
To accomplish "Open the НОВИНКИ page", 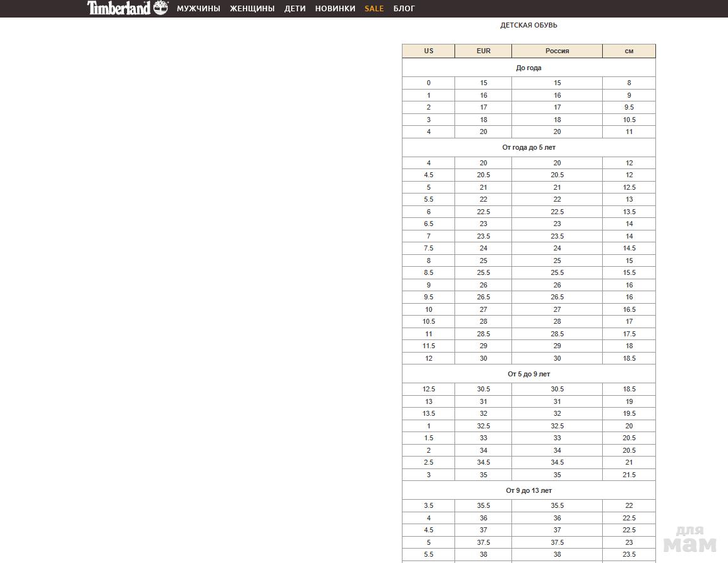I will click(335, 9).
